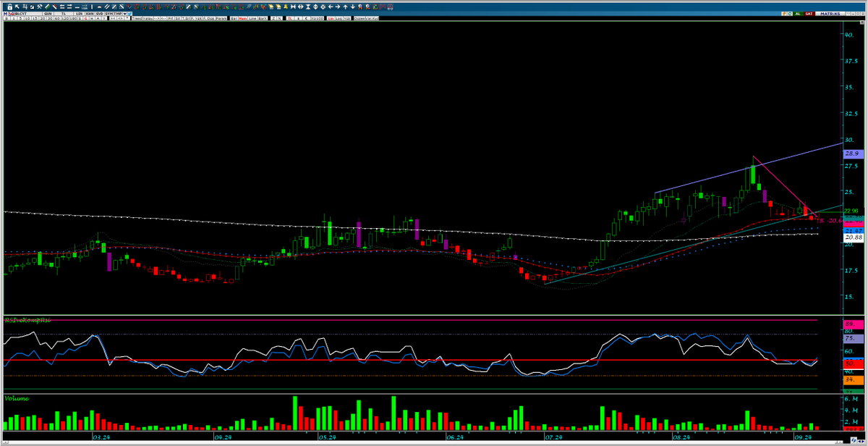Viewport: 868px width, 446px height.
Task: Click the yellow bell alarm icon
Action: click(286, 7)
